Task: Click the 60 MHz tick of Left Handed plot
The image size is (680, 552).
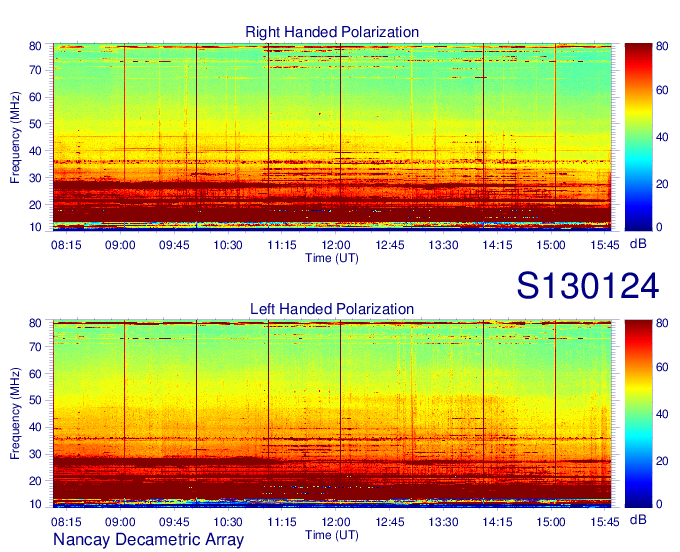Action: pyautogui.click(x=35, y=374)
